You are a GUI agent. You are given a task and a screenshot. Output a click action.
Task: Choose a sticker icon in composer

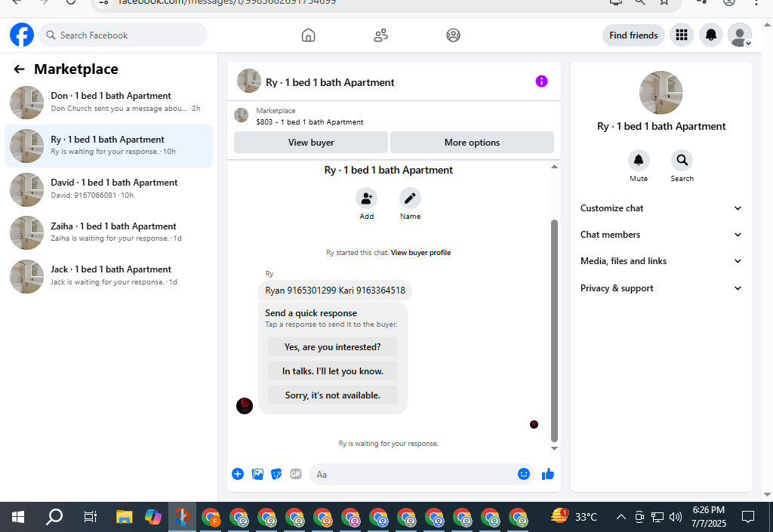[276, 474]
